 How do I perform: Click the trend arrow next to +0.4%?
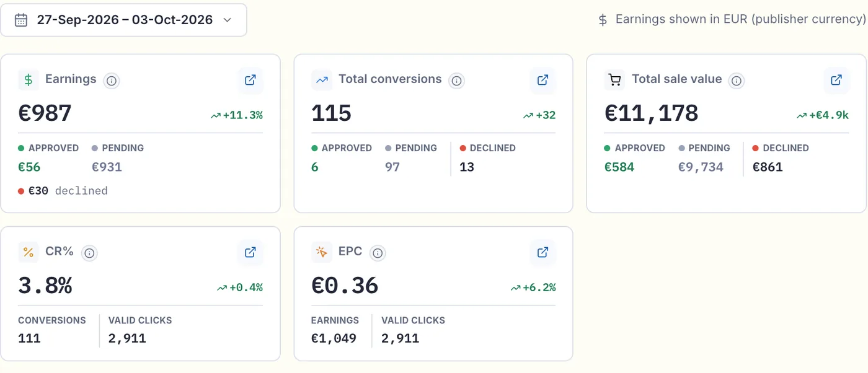click(x=222, y=287)
